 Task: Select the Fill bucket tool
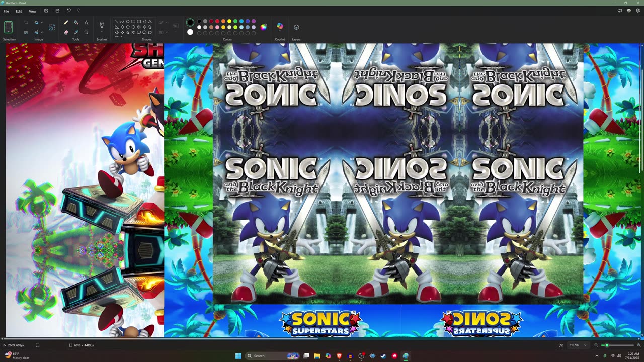(76, 23)
